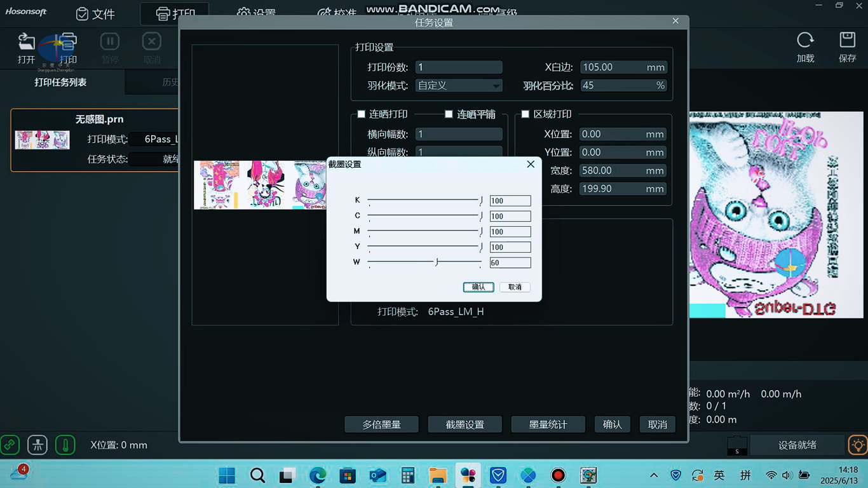Screen dimensions: 868x488
Task: Select the 无感图.prn job thumbnail
Action: [x=42, y=140]
